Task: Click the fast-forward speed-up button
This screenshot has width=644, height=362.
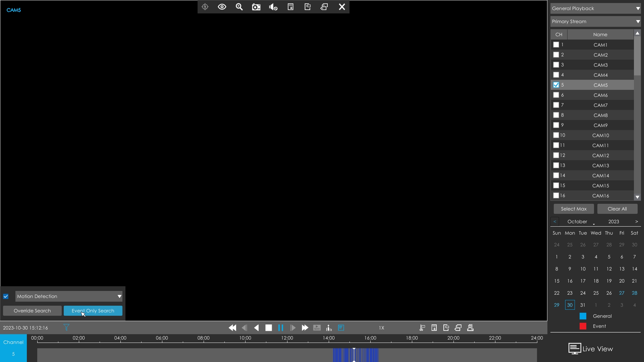Action: pos(305,328)
